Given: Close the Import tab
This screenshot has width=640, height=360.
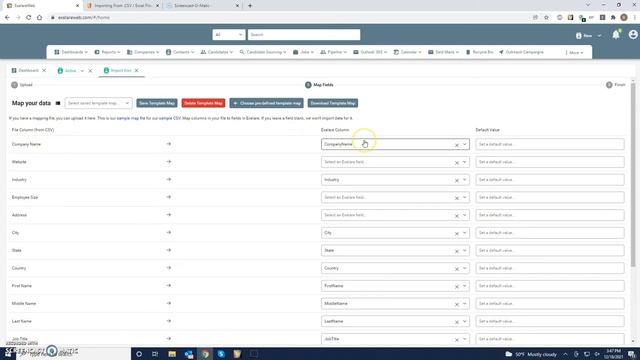Looking at the screenshot, I should point(137,71).
